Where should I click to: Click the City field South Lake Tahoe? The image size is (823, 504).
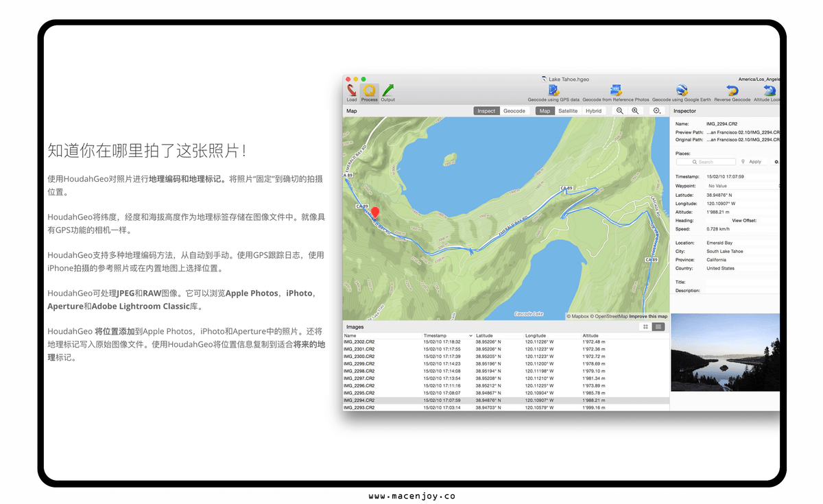[x=725, y=252]
